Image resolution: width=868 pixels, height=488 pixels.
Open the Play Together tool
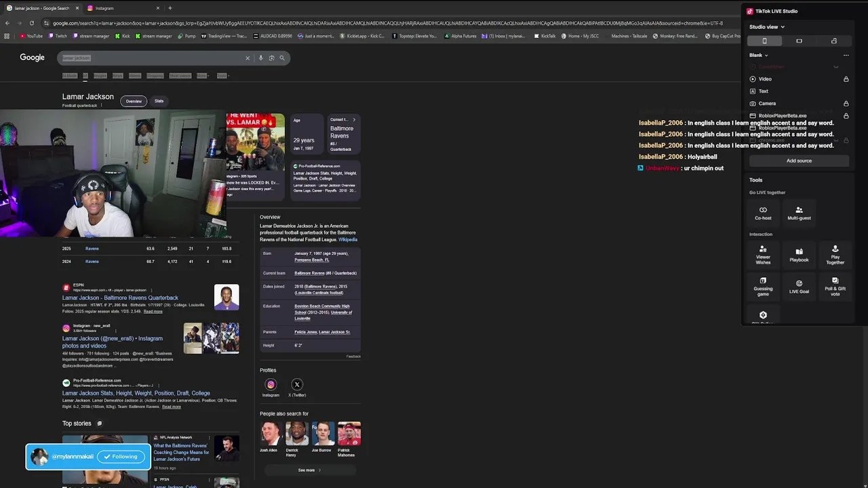[x=835, y=255]
